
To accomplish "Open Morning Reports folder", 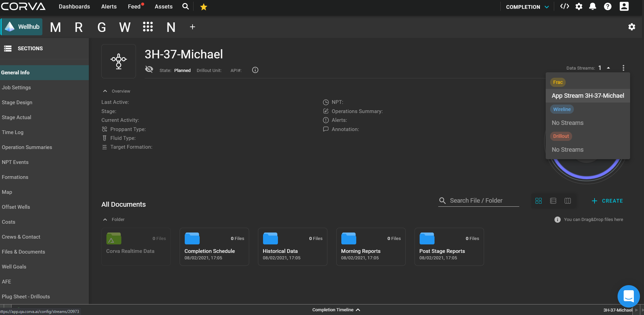I will tap(371, 247).
